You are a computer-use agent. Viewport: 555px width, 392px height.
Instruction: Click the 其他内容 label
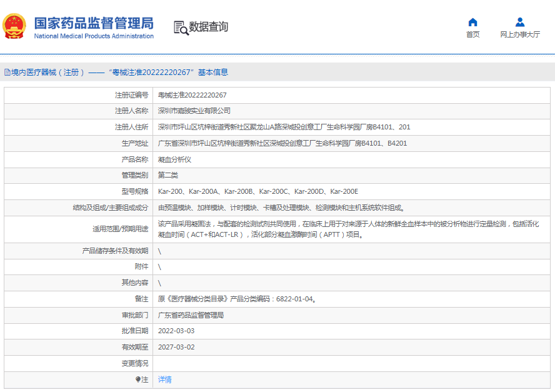(x=135, y=283)
